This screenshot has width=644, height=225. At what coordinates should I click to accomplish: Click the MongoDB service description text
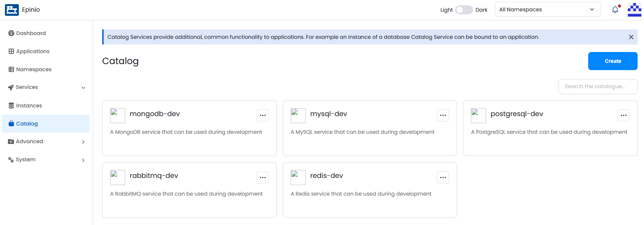tap(186, 132)
